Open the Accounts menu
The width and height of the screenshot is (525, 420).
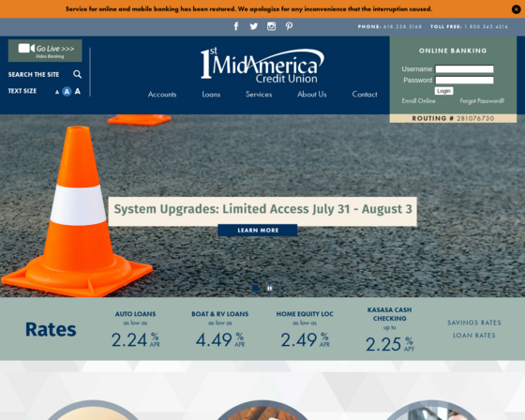point(162,95)
